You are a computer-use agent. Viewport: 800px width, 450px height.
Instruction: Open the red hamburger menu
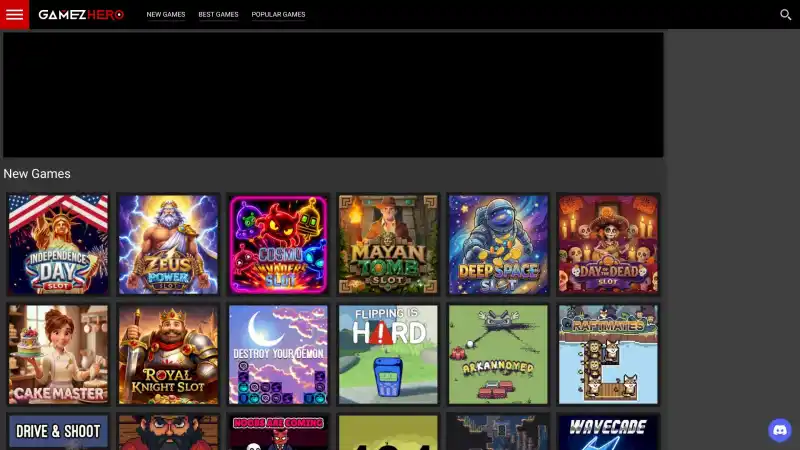(x=14, y=14)
